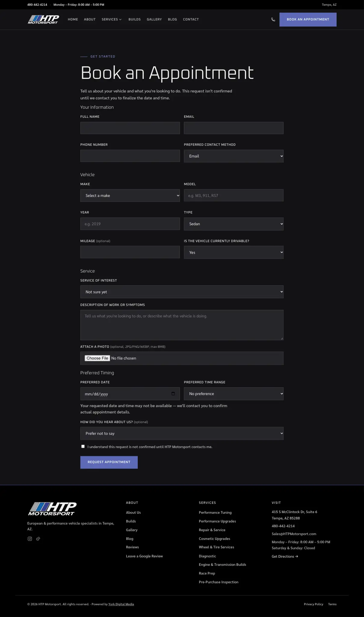The width and height of the screenshot is (364, 617).
Task: Click the Year input field
Action: (x=130, y=224)
